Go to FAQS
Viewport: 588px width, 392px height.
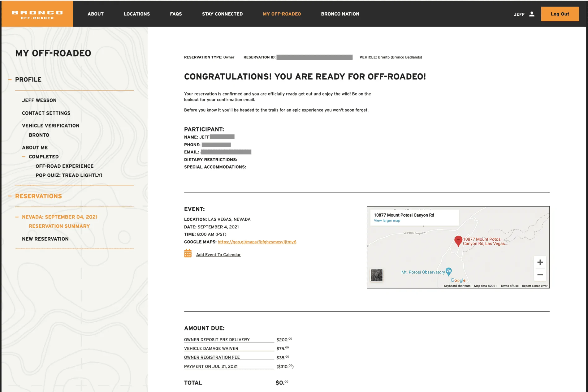click(x=176, y=14)
